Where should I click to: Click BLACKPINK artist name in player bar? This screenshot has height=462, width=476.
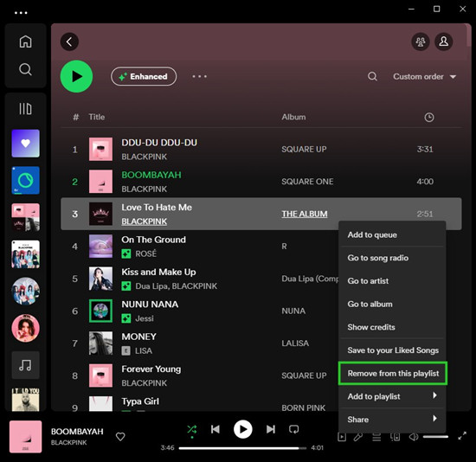pos(69,443)
